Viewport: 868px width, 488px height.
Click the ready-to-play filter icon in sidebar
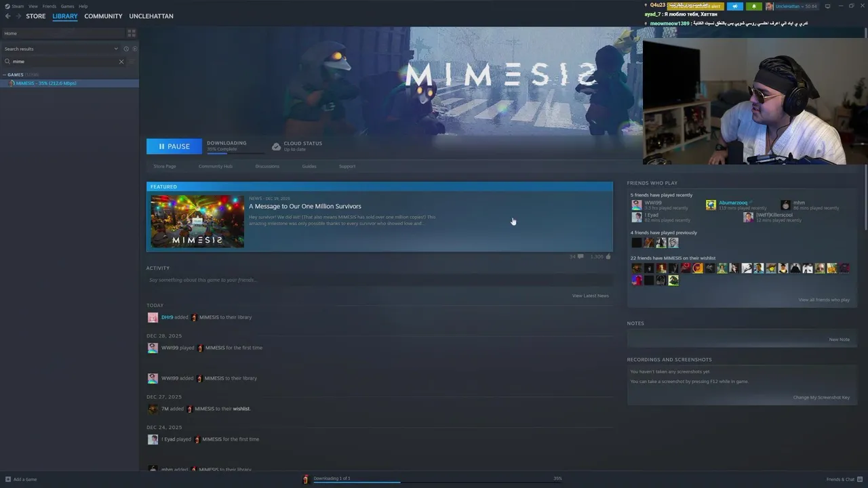click(134, 49)
